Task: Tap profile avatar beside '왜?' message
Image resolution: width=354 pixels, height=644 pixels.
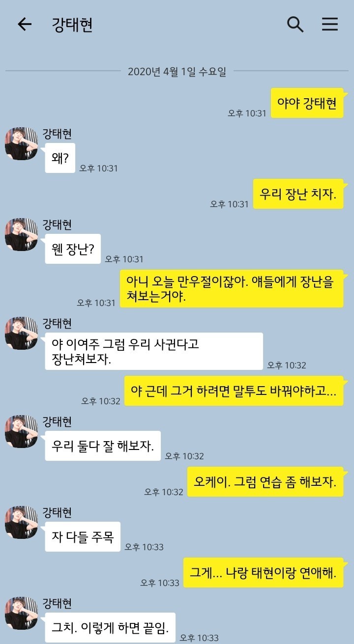Action: coord(22,143)
